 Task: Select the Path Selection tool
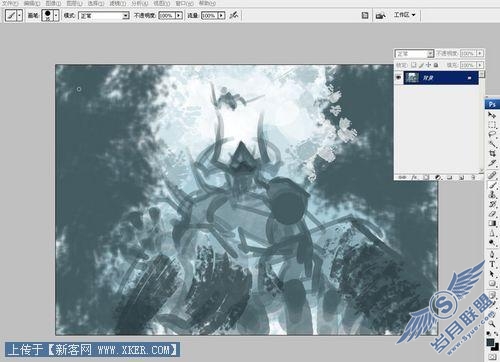click(492, 274)
